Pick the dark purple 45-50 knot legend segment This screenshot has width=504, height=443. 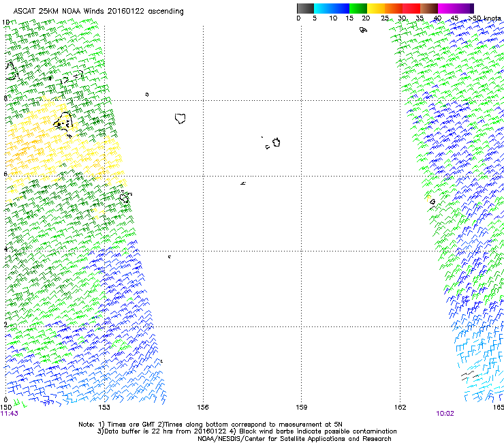464,8
